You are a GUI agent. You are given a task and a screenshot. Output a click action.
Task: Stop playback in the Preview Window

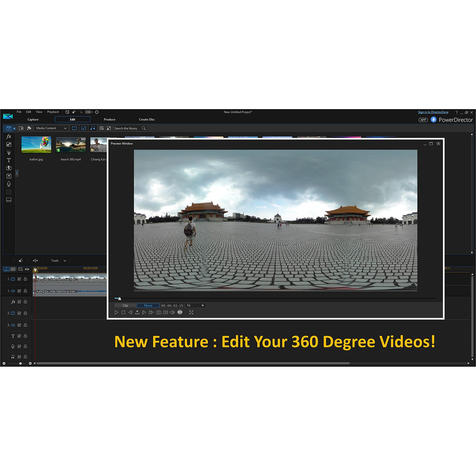[x=123, y=312]
